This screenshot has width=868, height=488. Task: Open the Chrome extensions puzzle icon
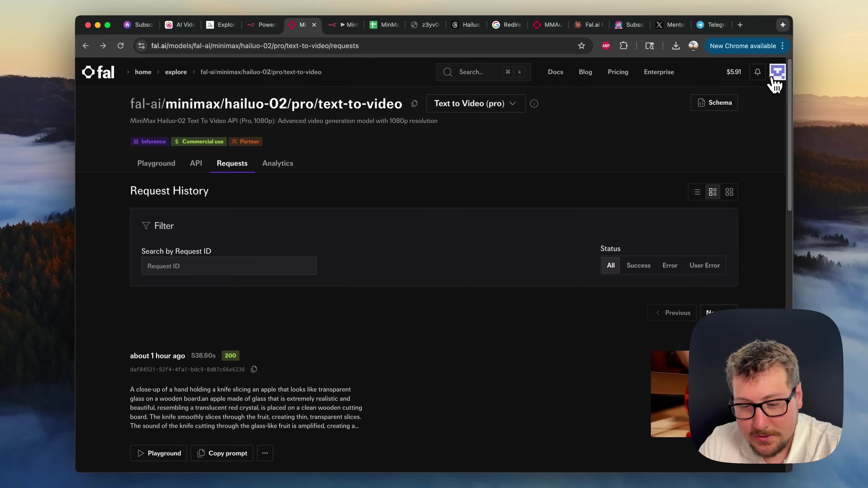[x=624, y=46]
